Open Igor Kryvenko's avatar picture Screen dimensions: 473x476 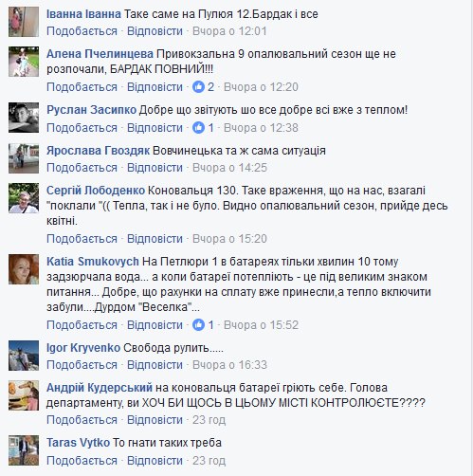[24, 356]
